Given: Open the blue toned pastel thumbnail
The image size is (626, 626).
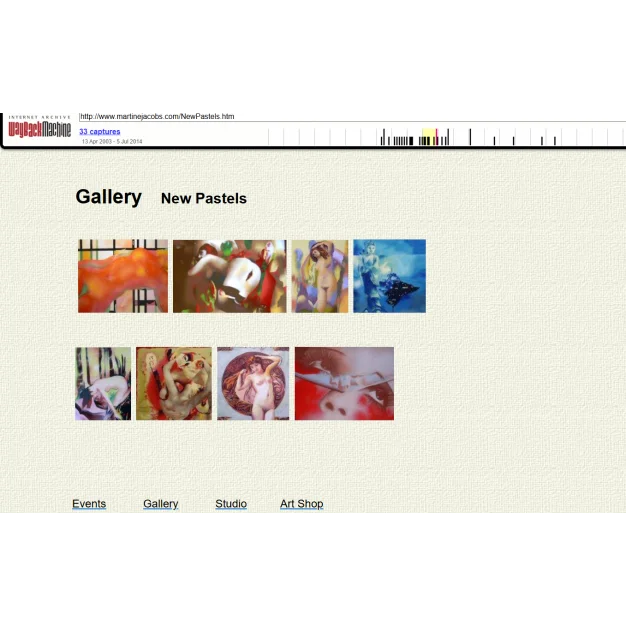Looking at the screenshot, I should coord(389,276).
